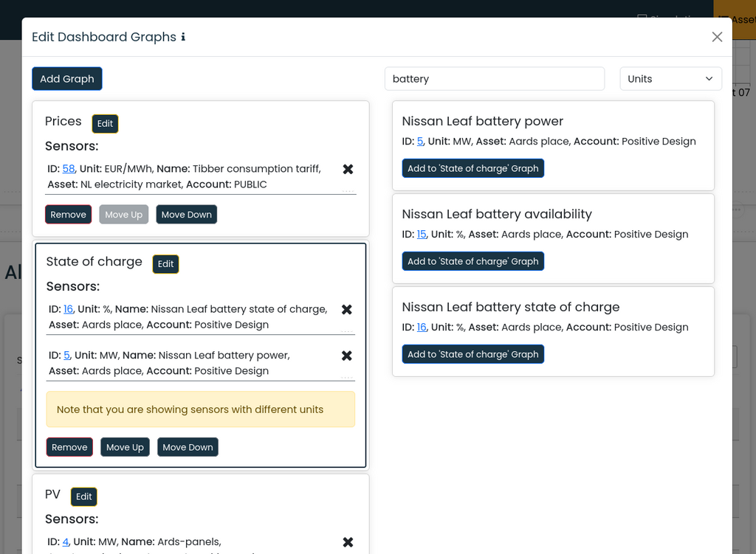Add Nissan Leaf battery power to State of charge
The image size is (756, 554).
pyautogui.click(x=472, y=167)
